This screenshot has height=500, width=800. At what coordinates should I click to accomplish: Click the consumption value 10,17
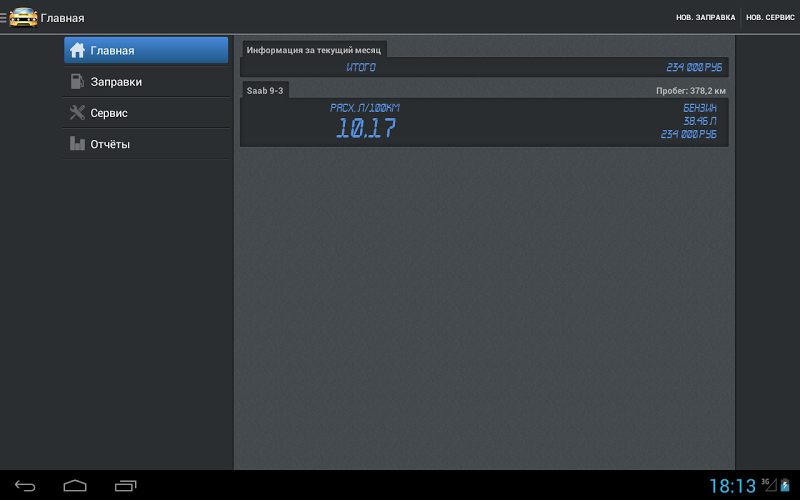click(x=366, y=128)
